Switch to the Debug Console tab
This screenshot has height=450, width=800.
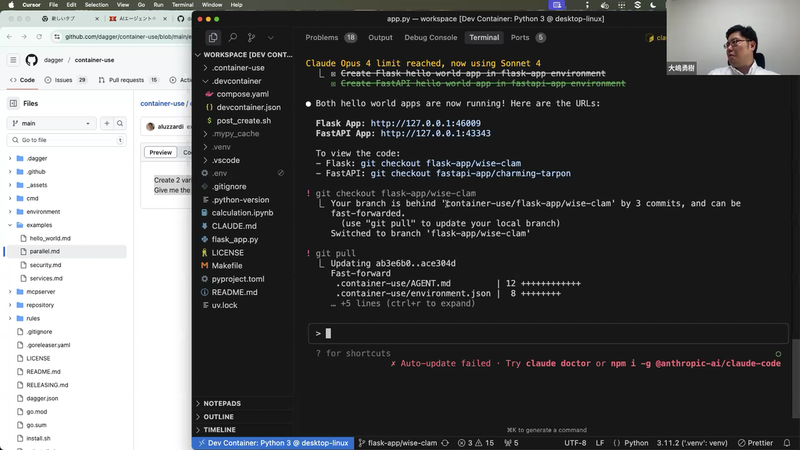(x=431, y=37)
